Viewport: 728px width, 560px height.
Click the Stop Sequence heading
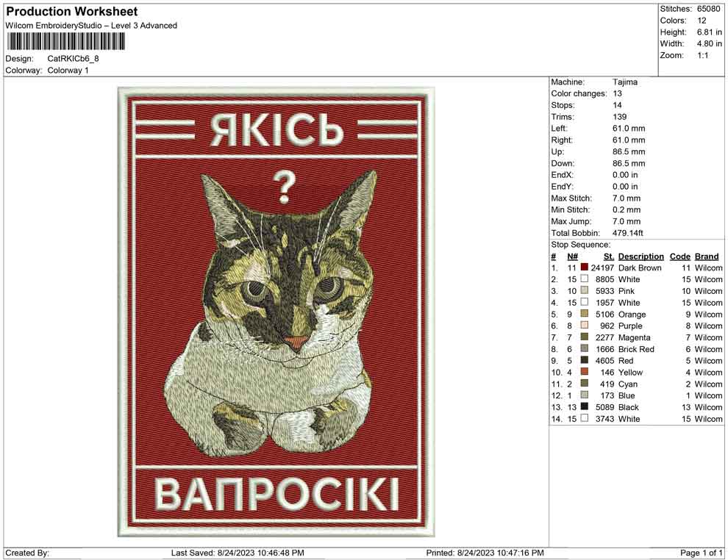[x=581, y=244]
